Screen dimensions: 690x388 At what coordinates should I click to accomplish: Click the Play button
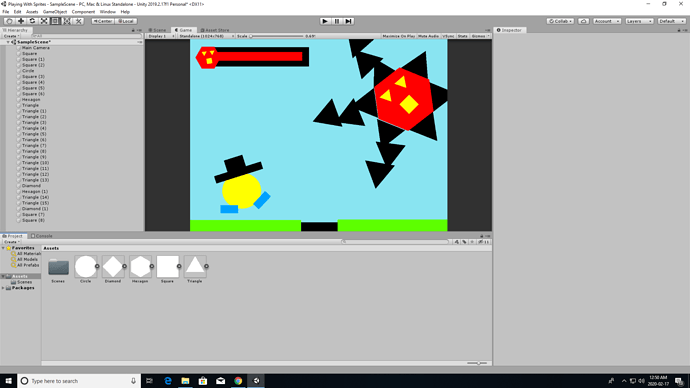tap(325, 21)
